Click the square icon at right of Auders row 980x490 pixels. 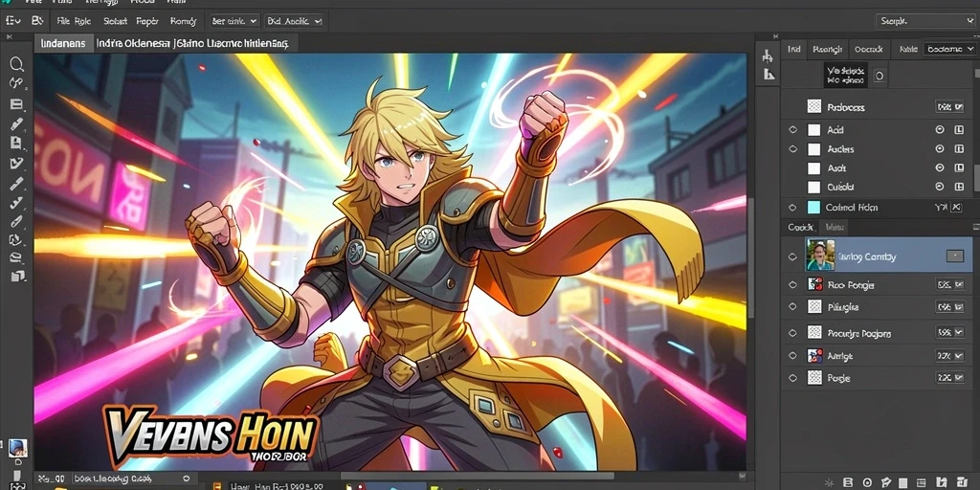(x=959, y=149)
